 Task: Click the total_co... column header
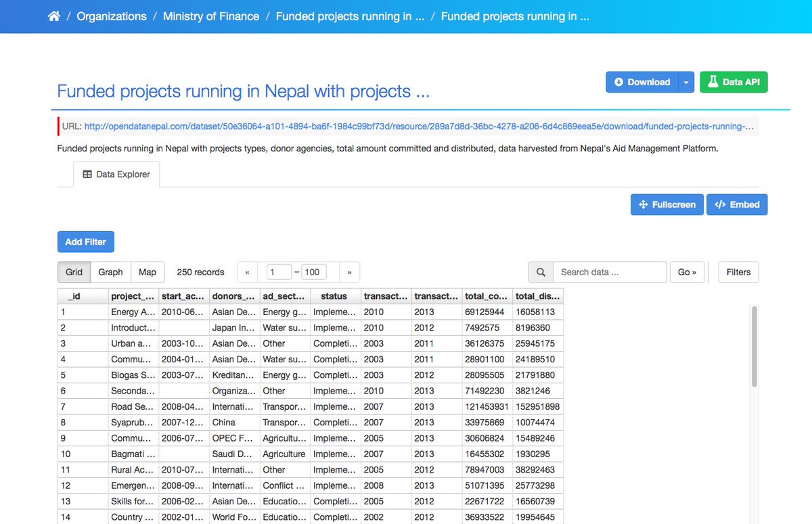[x=487, y=295]
